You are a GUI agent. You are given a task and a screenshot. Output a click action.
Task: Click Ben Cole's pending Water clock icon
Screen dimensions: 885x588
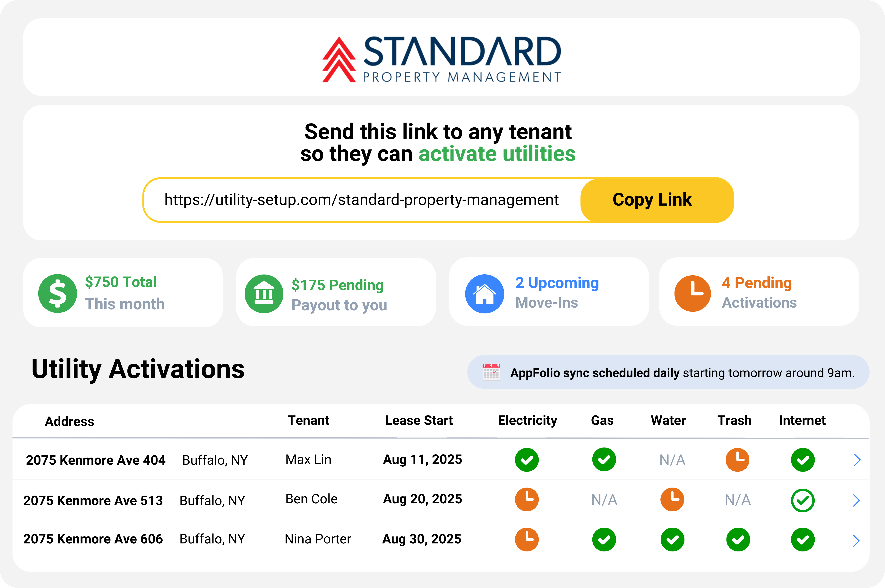point(672,499)
